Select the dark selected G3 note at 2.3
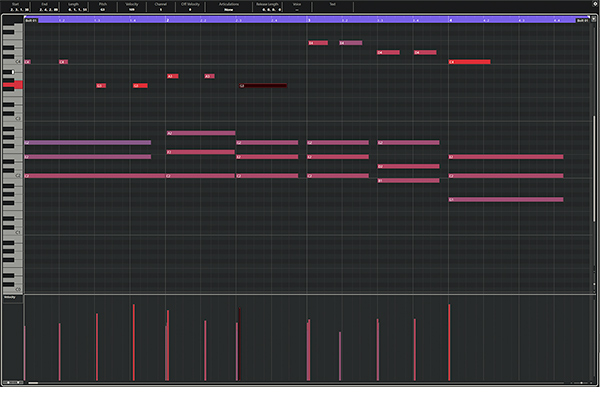600x400 pixels. click(x=263, y=86)
